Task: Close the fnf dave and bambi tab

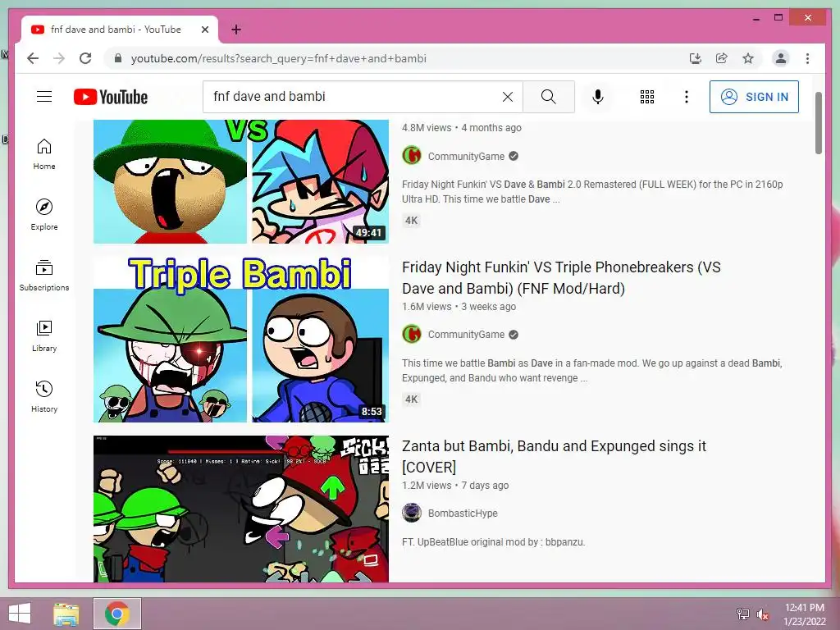Action: pyautogui.click(x=204, y=30)
